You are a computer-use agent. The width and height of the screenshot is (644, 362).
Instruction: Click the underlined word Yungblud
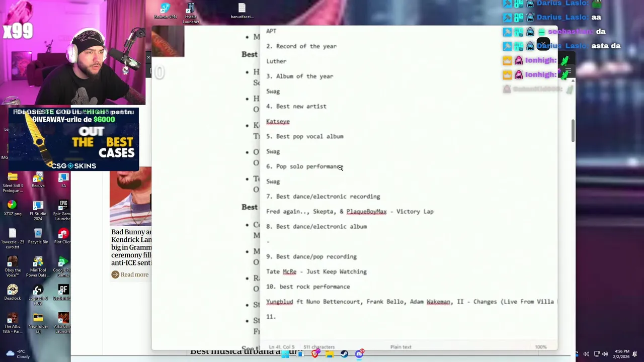point(279,302)
